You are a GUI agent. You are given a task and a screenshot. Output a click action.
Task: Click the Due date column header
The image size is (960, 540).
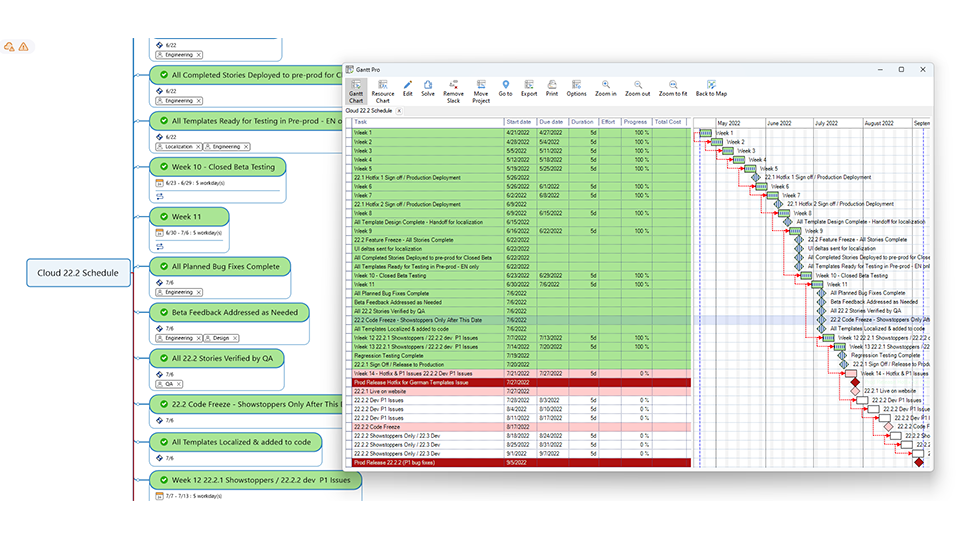click(552, 122)
